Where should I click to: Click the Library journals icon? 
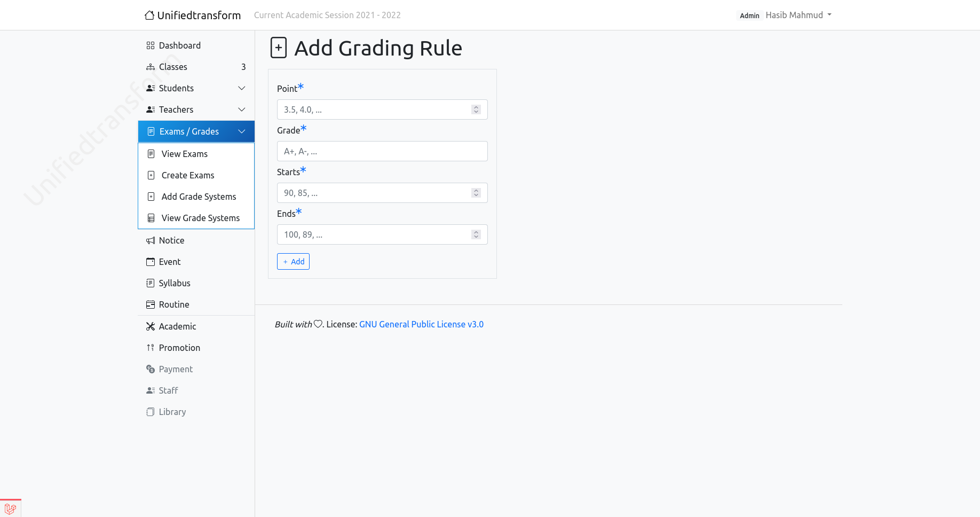pyautogui.click(x=151, y=412)
